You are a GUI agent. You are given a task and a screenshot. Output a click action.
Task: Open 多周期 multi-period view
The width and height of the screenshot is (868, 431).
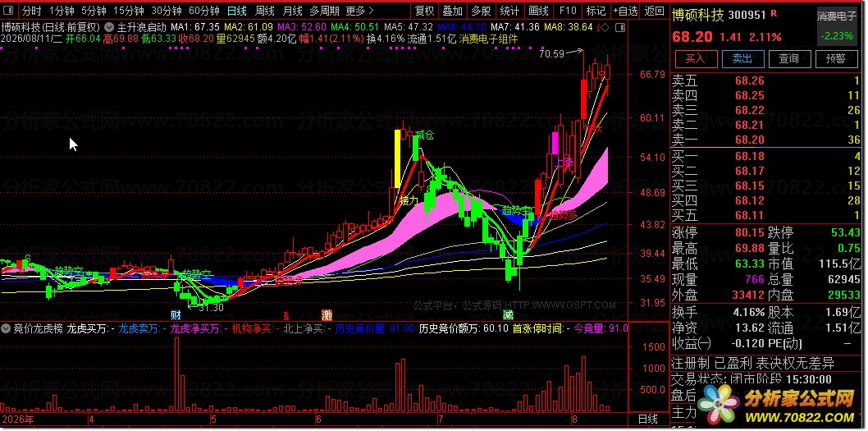[x=325, y=11]
